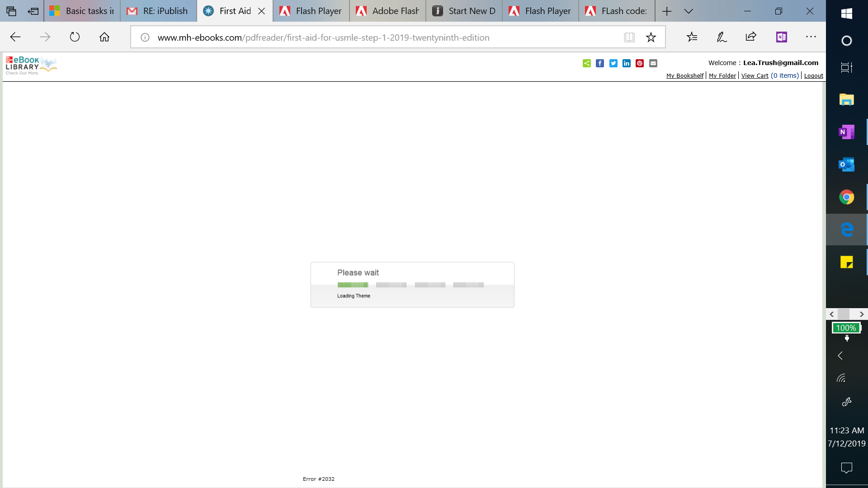This screenshot has height=488, width=868.
Task: Switch to the Start New D tab
Action: click(x=464, y=11)
